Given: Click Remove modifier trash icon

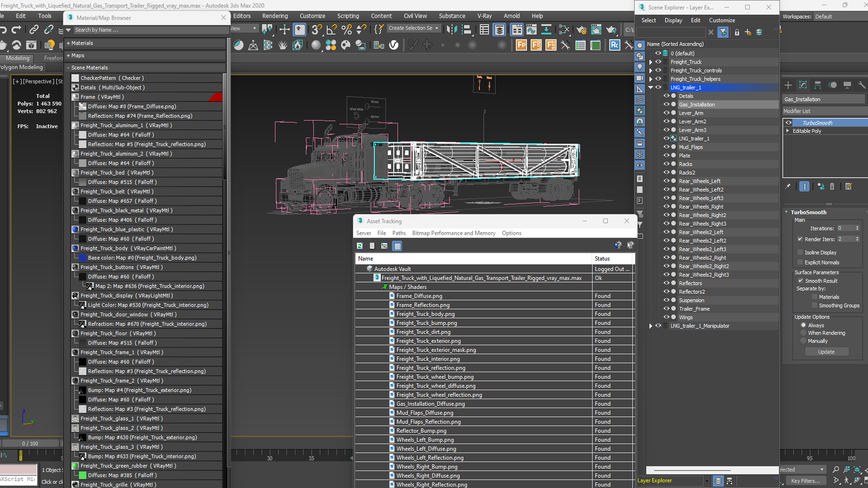Looking at the screenshot, I should pyautogui.click(x=832, y=187).
